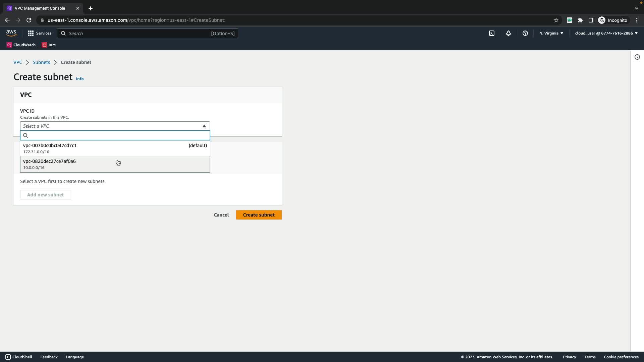Expand cloud_user account menu
Image resolution: width=644 pixels, height=362 pixels.
(x=606, y=33)
